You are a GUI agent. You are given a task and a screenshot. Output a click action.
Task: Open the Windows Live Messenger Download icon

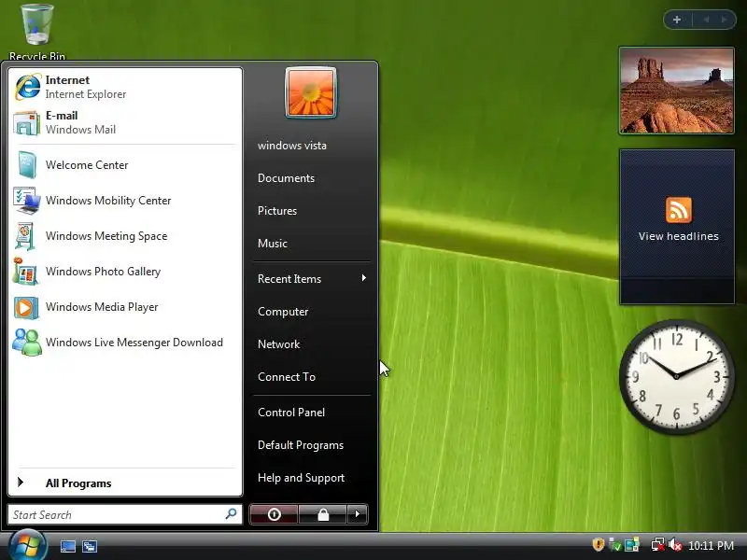(27, 343)
